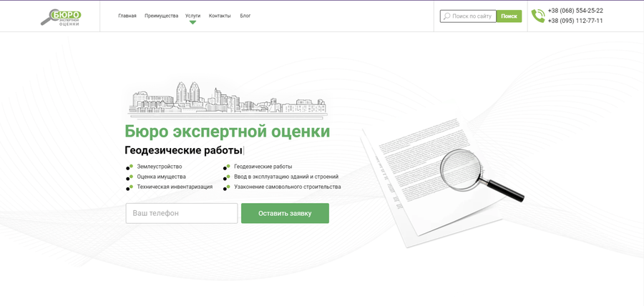Image resolution: width=644 pixels, height=306 pixels.
Task: Click the magnifier icon in search field
Action: (x=447, y=16)
